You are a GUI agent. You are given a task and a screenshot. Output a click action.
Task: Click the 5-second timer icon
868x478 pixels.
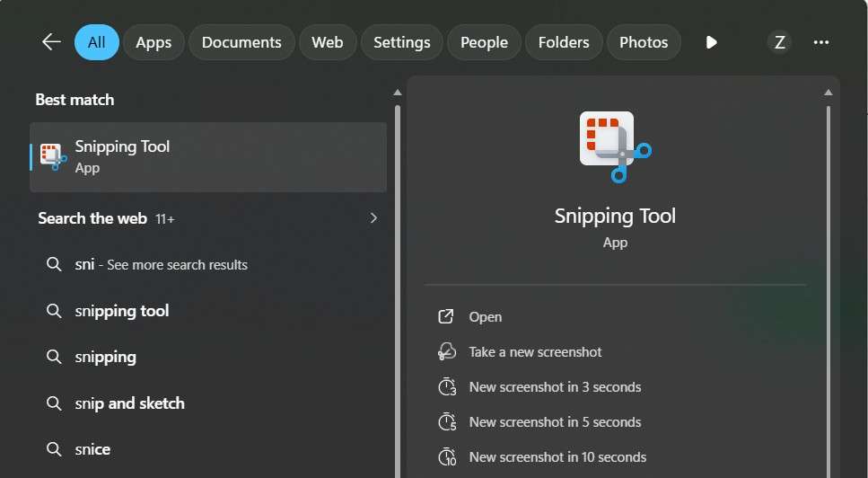click(447, 421)
